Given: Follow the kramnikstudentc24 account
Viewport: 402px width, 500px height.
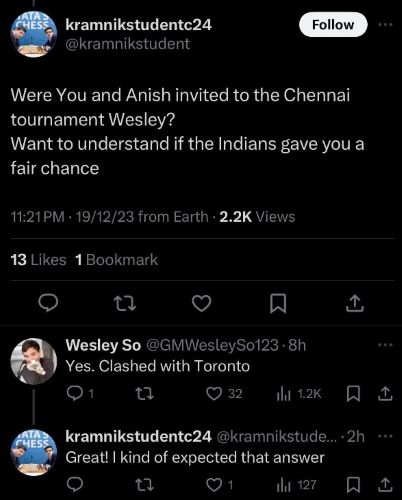Looking at the screenshot, I should coord(333,25).
